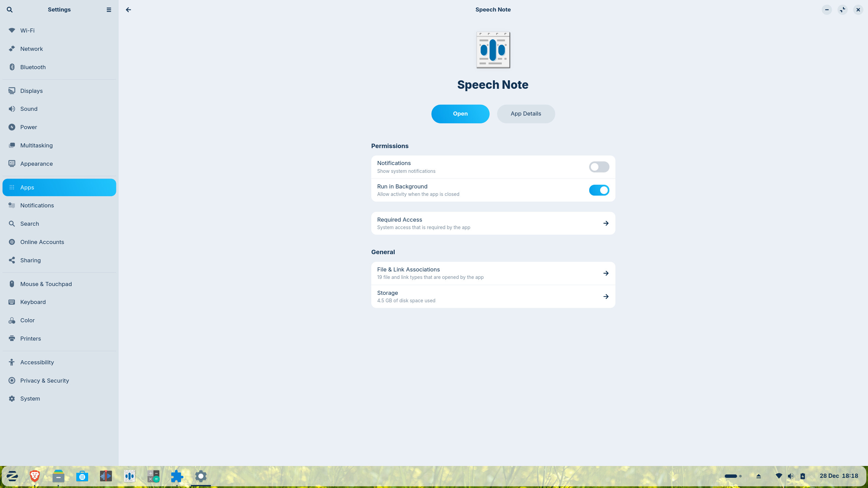Disable the Run in Background toggle
Viewport: 868px width, 488px height.
pos(599,190)
